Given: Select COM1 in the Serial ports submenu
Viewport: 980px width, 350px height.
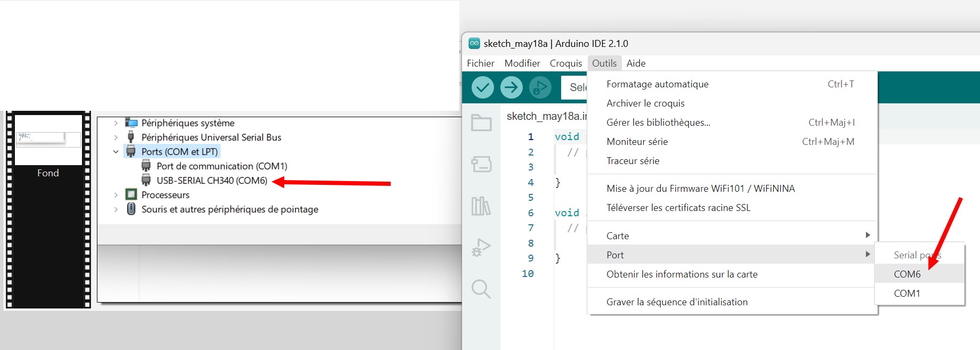Looking at the screenshot, I should pos(920,294).
